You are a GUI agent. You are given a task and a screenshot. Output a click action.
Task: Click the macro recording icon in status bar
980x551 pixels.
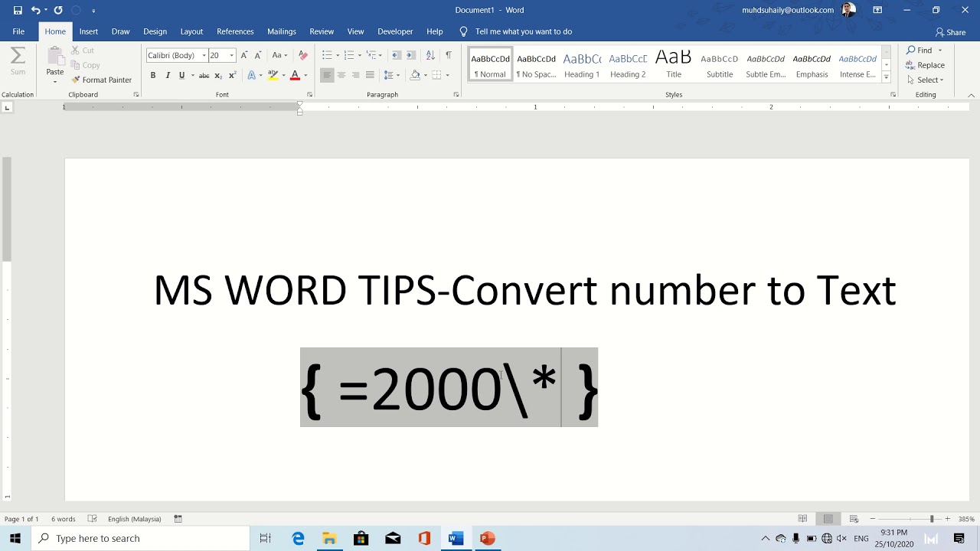(x=178, y=519)
